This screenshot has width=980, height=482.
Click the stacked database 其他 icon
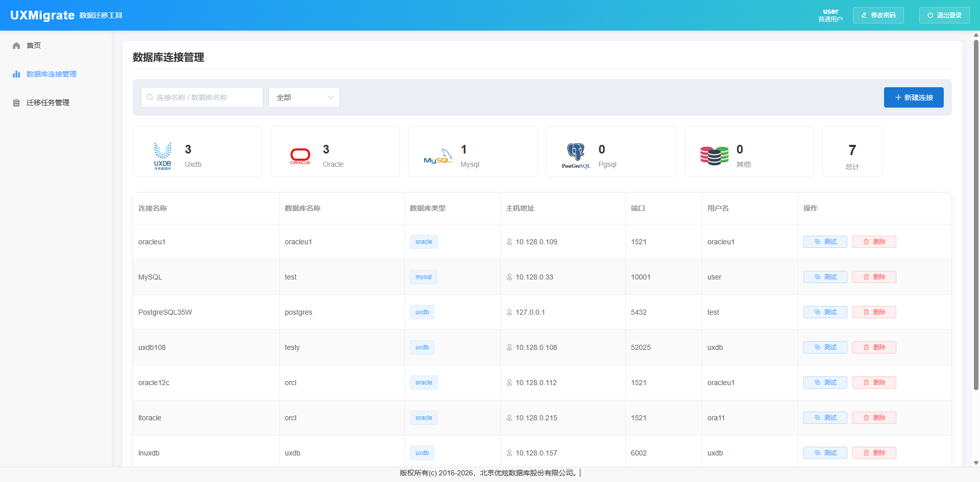click(714, 156)
